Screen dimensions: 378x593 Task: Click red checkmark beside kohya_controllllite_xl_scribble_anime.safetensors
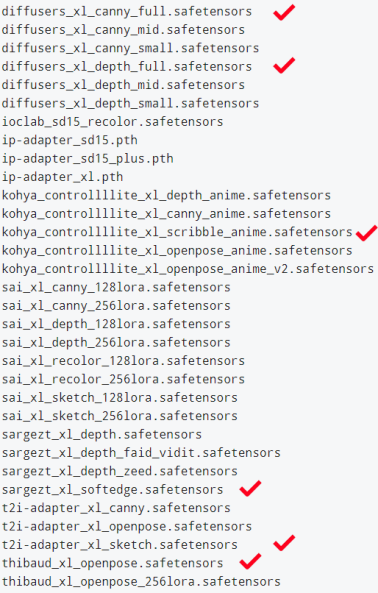367,233
